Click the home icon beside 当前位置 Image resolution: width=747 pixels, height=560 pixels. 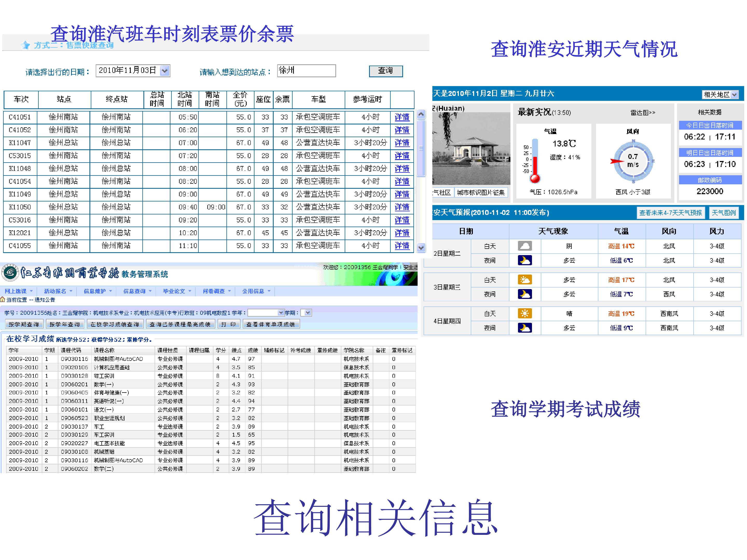(x=3, y=299)
